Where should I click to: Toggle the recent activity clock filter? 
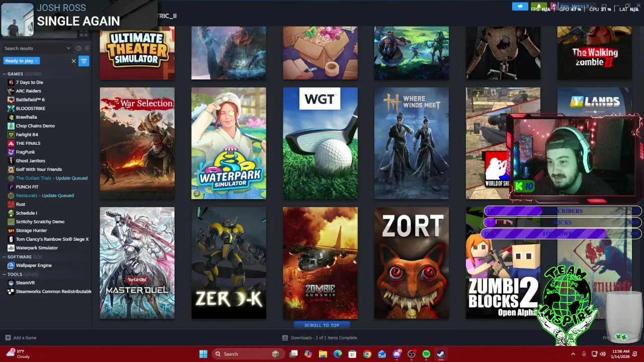point(78,48)
